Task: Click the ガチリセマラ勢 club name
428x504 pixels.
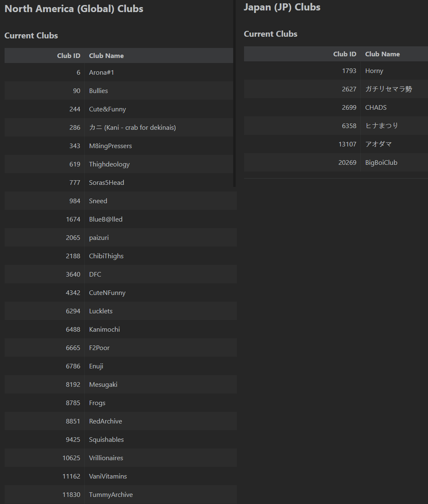Action: (x=388, y=89)
